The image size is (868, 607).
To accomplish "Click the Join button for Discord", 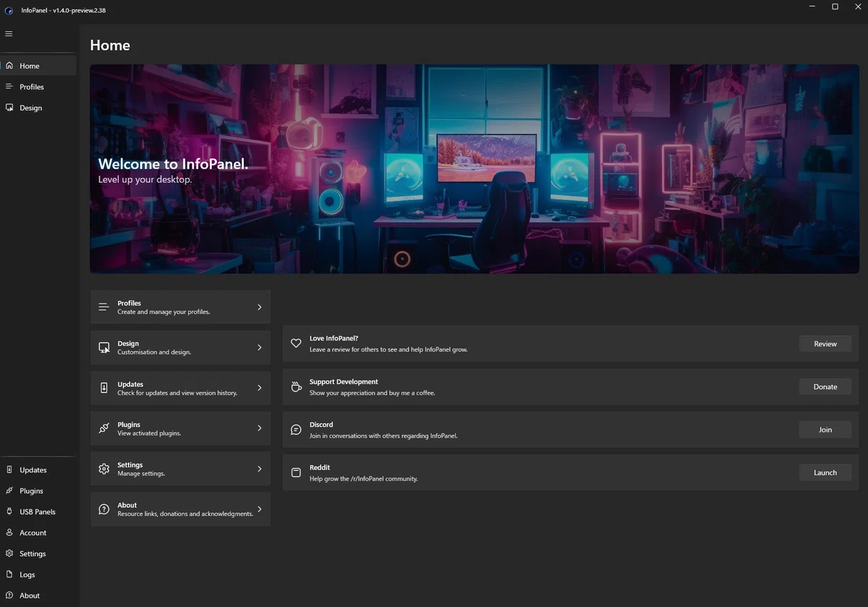I will point(825,430).
